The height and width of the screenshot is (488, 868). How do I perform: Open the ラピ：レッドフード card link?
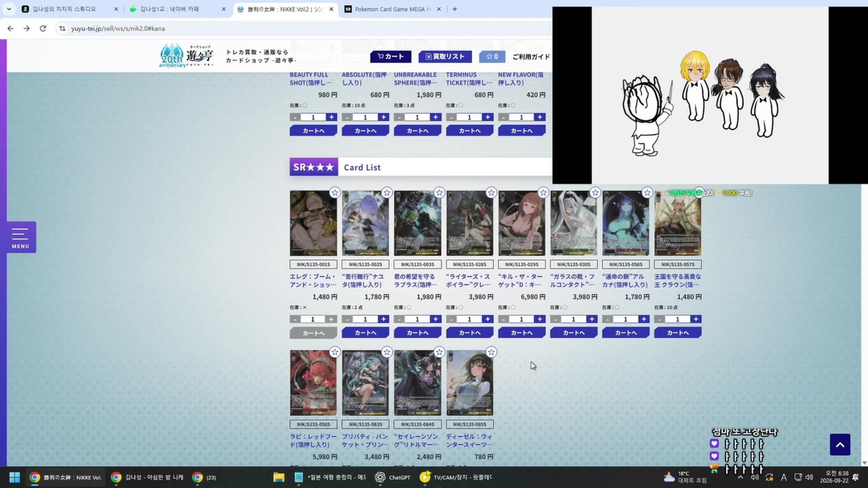coord(313,440)
